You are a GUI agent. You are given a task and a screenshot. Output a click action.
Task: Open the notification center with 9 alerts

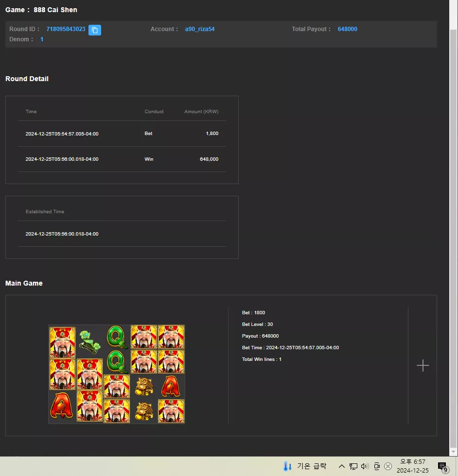pyautogui.click(x=443, y=467)
